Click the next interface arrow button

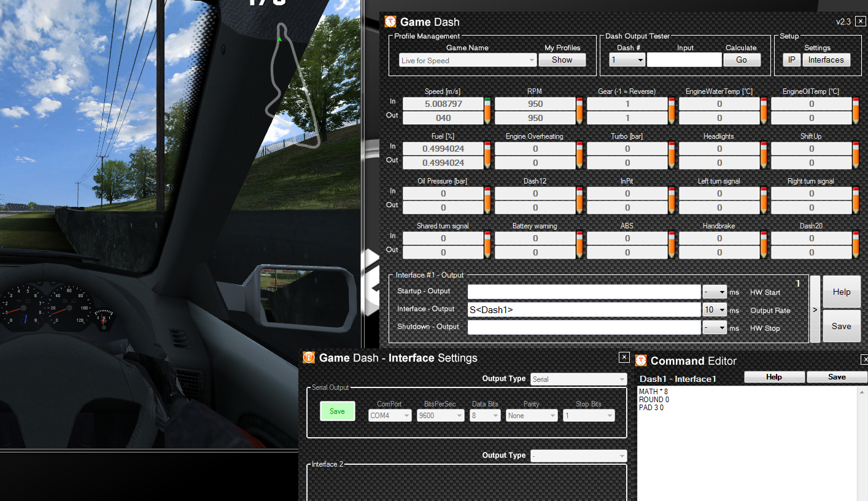pyautogui.click(x=815, y=309)
